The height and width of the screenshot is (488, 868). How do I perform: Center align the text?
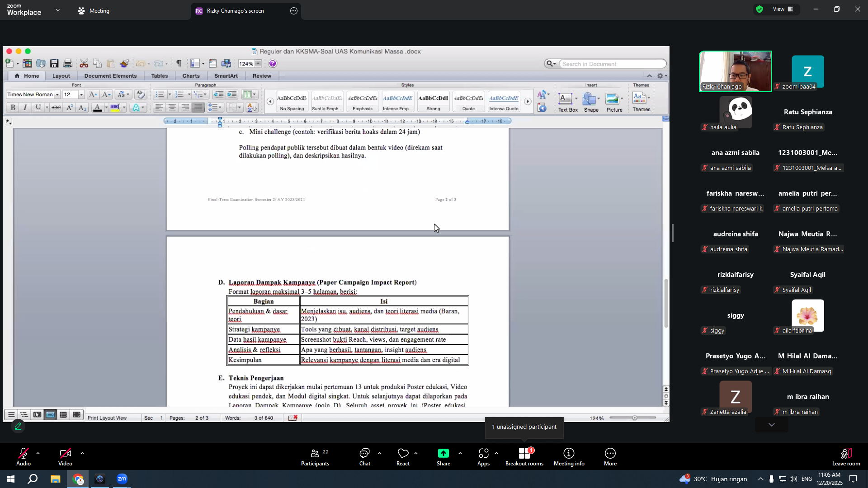coord(172,108)
